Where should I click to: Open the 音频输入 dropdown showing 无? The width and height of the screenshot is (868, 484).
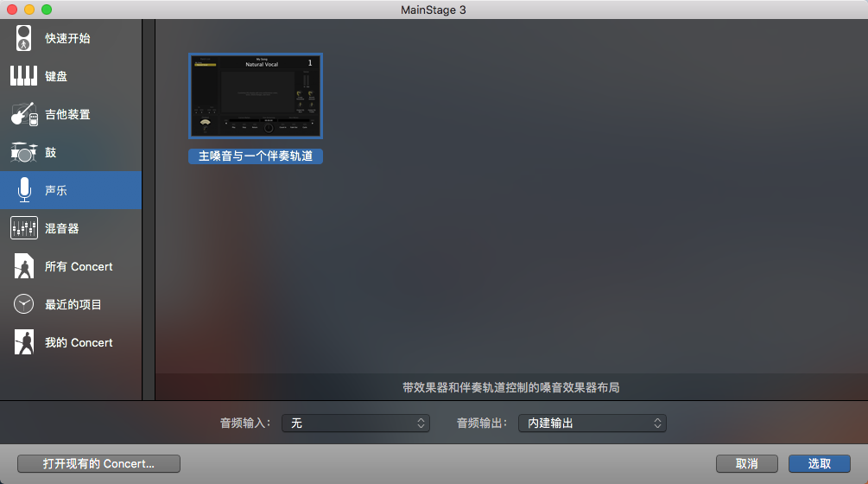click(355, 423)
